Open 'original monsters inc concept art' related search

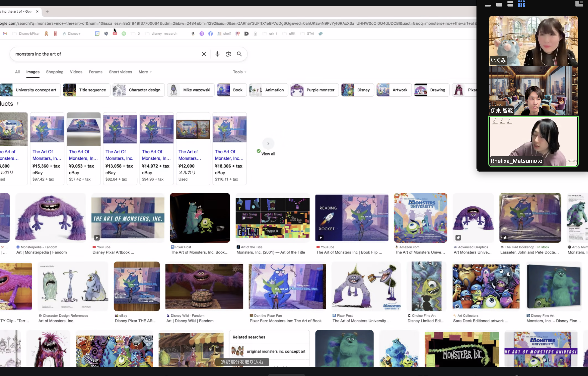[269, 351]
